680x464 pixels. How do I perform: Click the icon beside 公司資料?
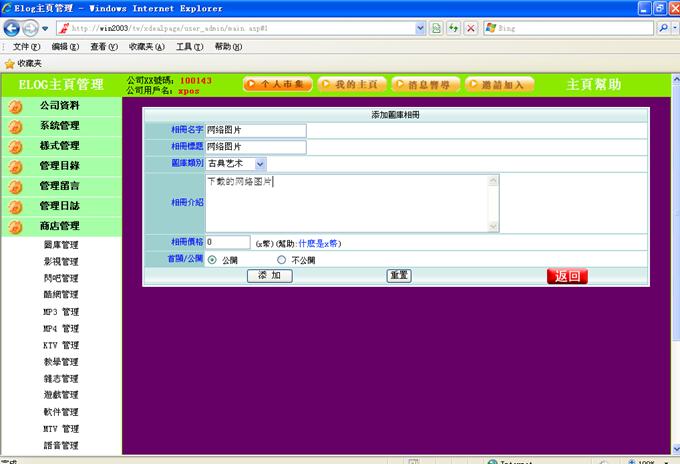pyautogui.click(x=15, y=106)
